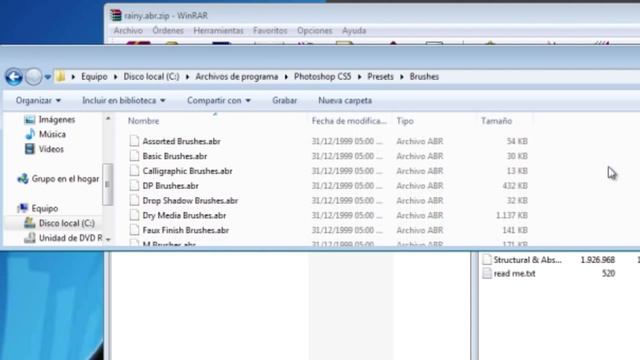
Task: Expand arrow after Disco local (C:) breadcrumb
Action: [187, 77]
